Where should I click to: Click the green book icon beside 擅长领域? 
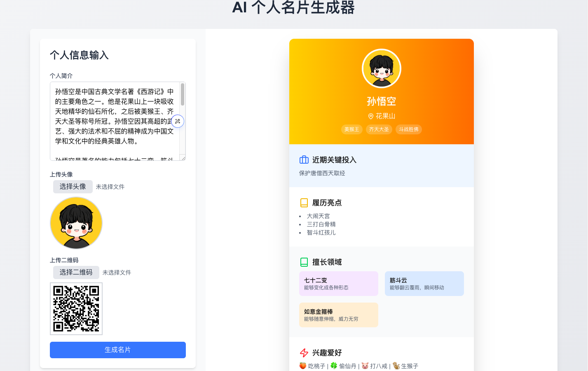coord(303,262)
